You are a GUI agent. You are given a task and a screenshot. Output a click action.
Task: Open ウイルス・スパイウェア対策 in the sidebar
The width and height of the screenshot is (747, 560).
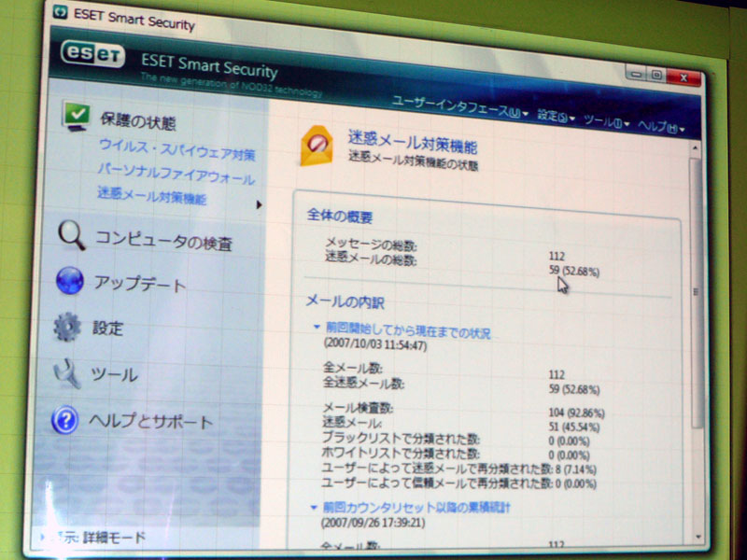tap(177, 150)
